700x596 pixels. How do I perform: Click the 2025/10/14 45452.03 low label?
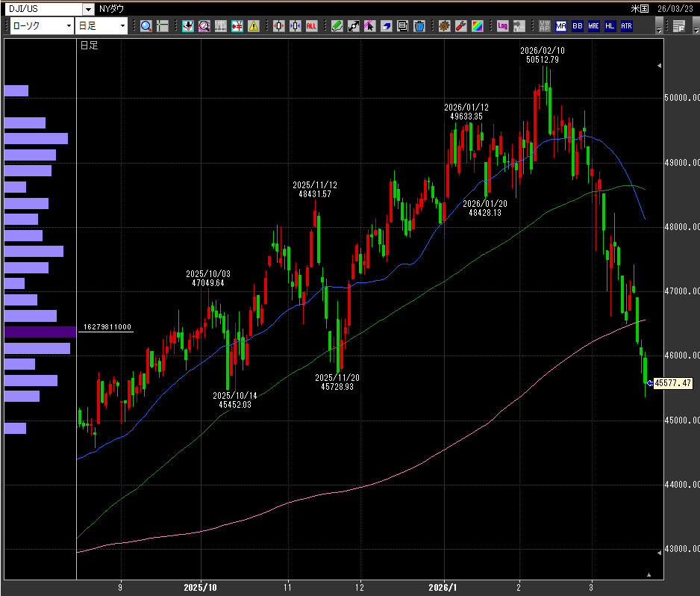235,400
